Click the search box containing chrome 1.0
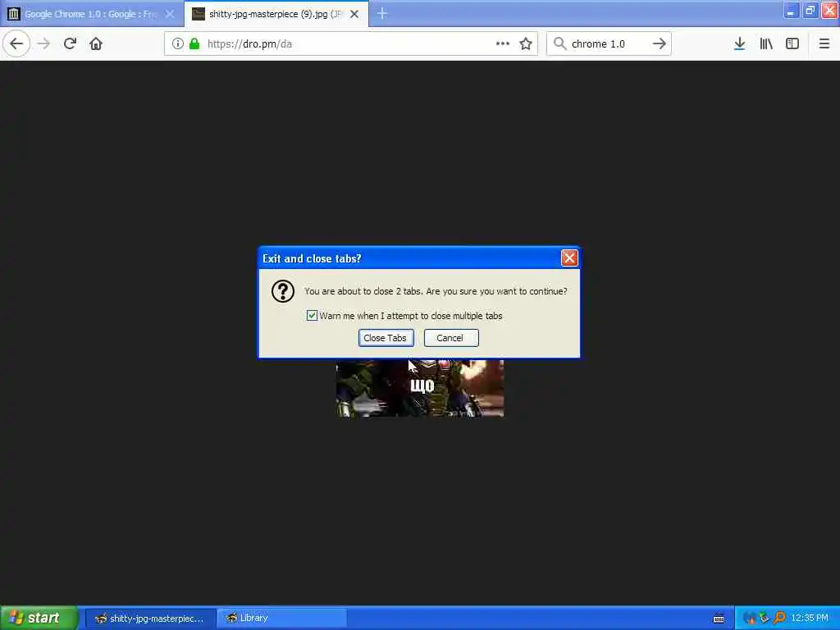Screen dimensions: 840x630 coord(609,43)
